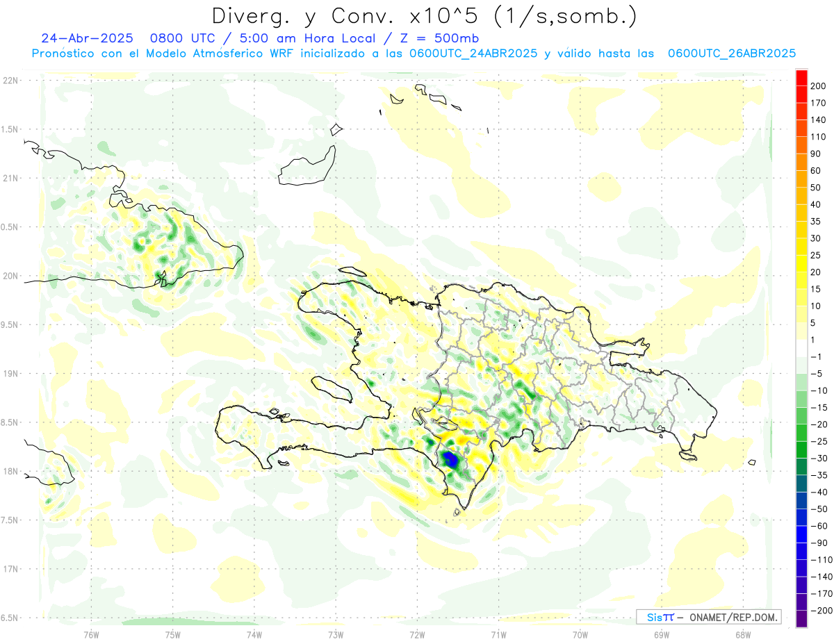Screen dimensions: 834x644
Task: Click the latitude label "21N"
Action: 10,178
